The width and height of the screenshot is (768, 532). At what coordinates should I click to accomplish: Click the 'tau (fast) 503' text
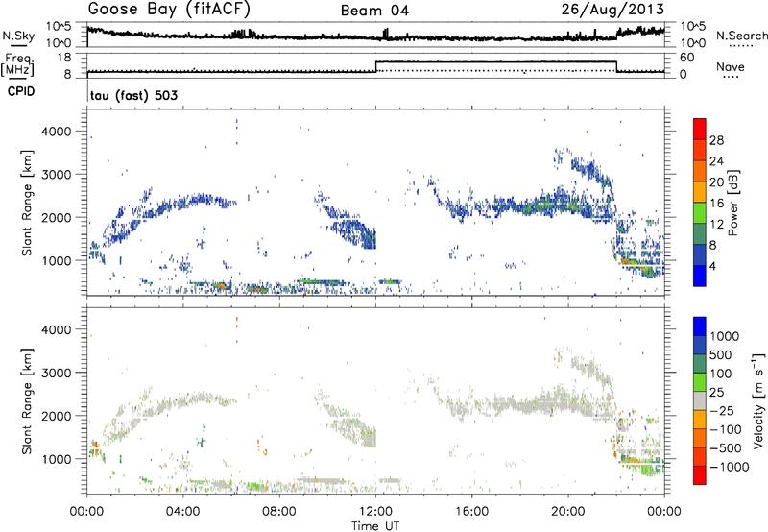[133, 95]
